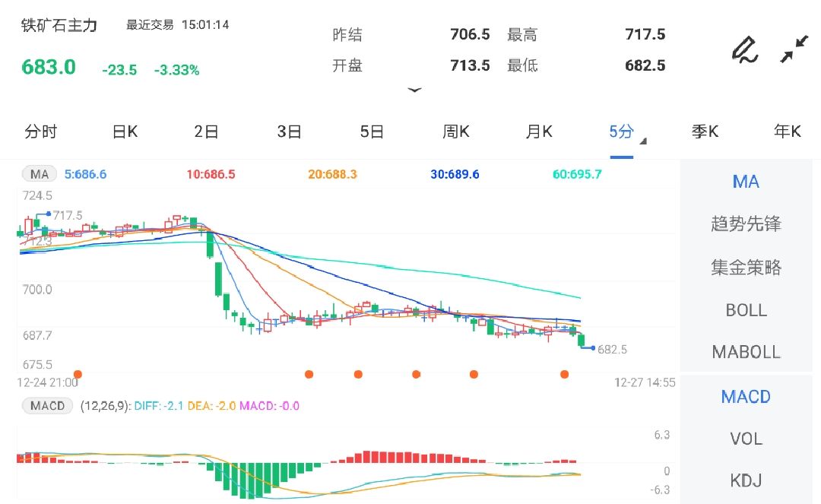Select the 3日 chart tab
Image resolution: width=821 pixels, height=504 pixels.
(x=289, y=132)
